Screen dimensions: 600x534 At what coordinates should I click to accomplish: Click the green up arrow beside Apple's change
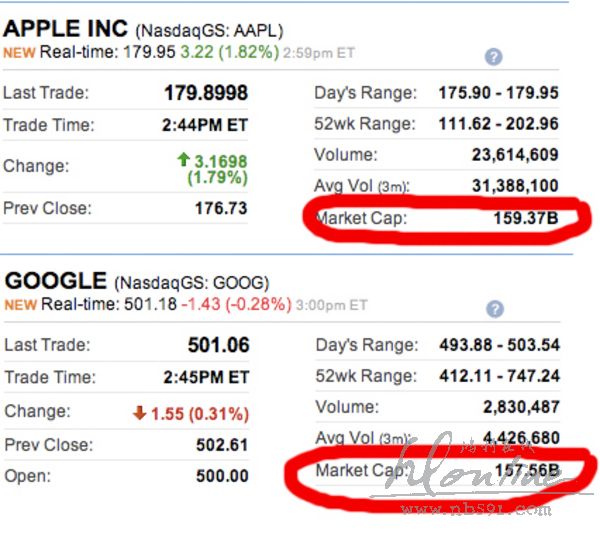[x=181, y=160]
